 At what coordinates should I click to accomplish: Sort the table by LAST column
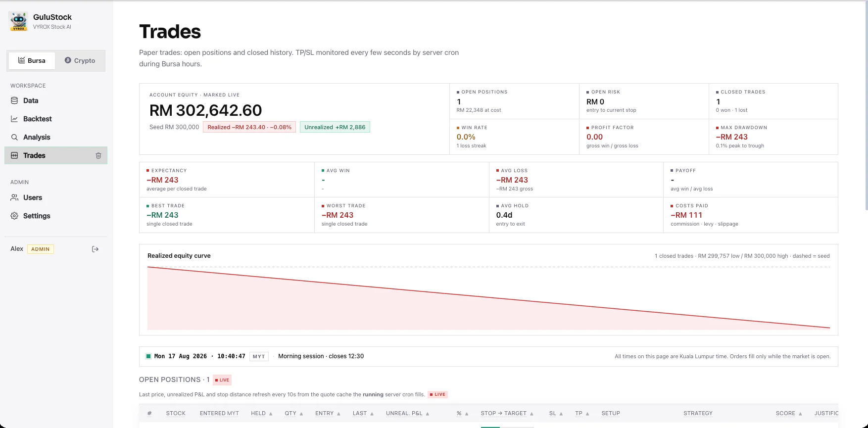coord(363,413)
